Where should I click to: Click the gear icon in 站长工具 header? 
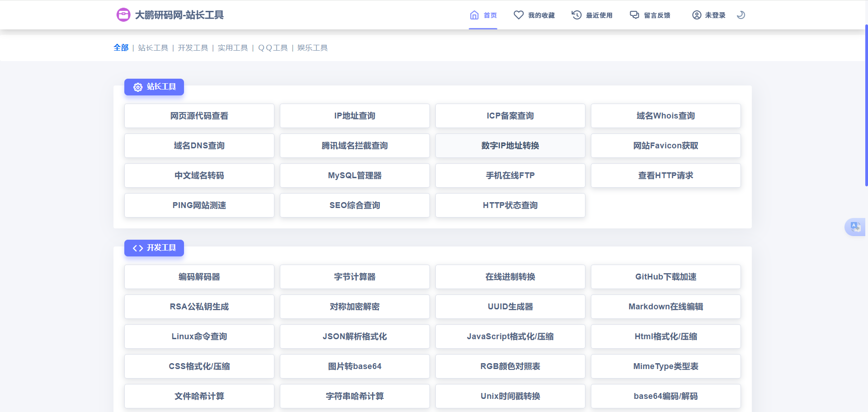(138, 87)
